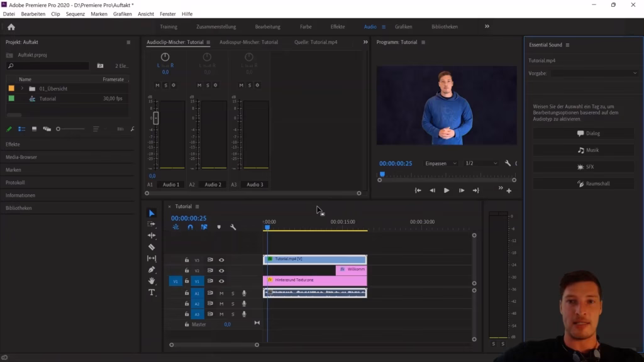This screenshot has width=644, height=362.
Task: Solo audio track A2
Action: [x=233, y=304]
